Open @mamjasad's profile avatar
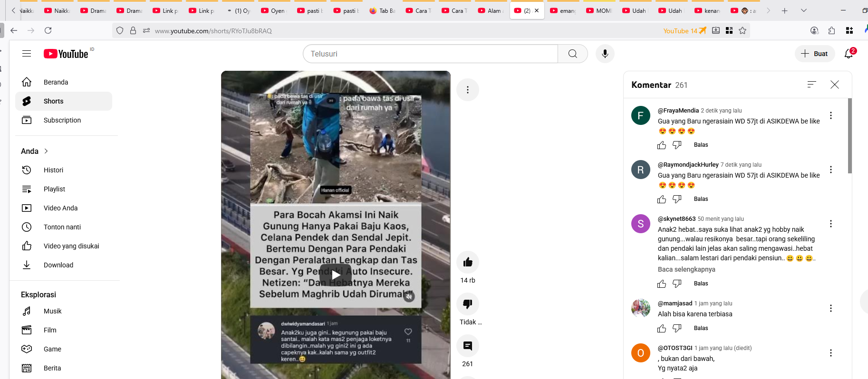This screenshot has width=868, height=379. (x=640, y=308)
